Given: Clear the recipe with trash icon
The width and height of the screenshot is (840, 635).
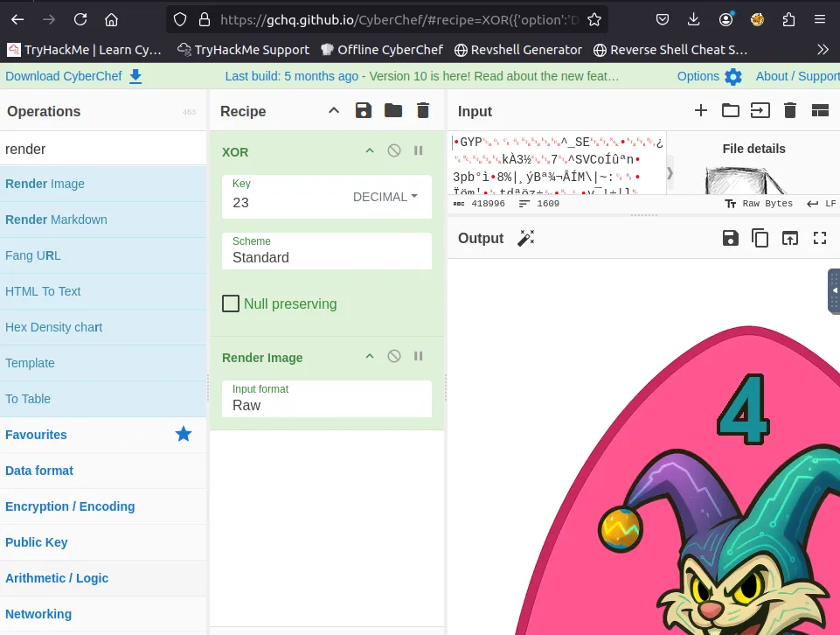Looking at the screenshot, I should (x=423, y=110).
